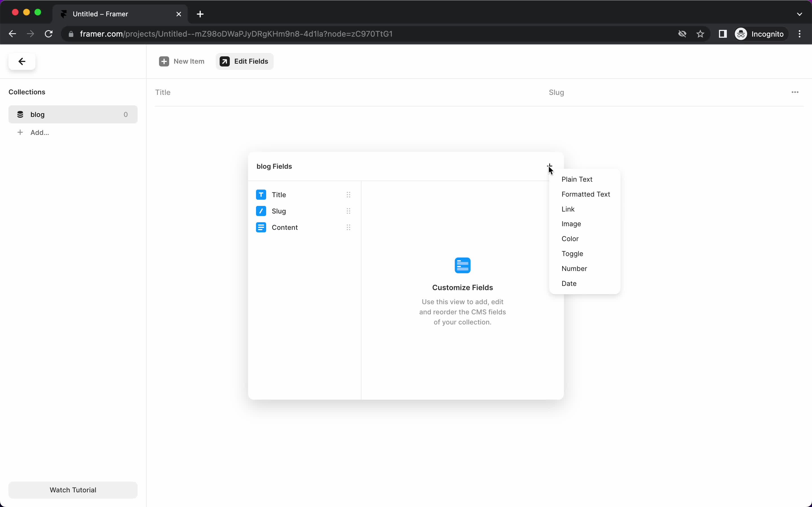812x507 pixels.
Task: Select Plain Text field type
Action: [576, 179]
